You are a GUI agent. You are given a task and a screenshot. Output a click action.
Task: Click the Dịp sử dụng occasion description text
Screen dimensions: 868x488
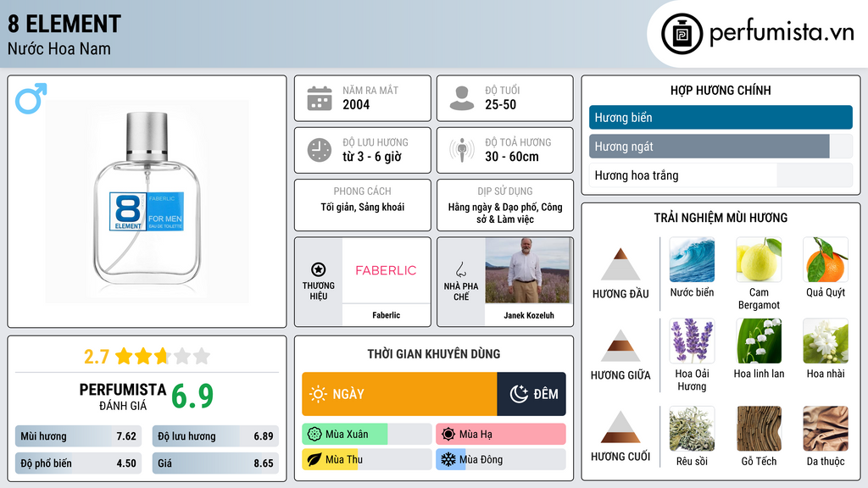pos(505,213)
